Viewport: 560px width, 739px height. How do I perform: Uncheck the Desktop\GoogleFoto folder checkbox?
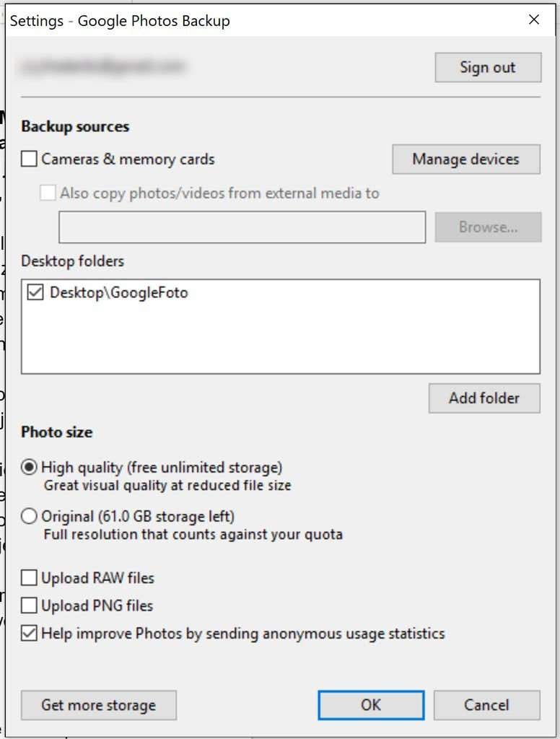pyautogui.click(x=35, y=292)
